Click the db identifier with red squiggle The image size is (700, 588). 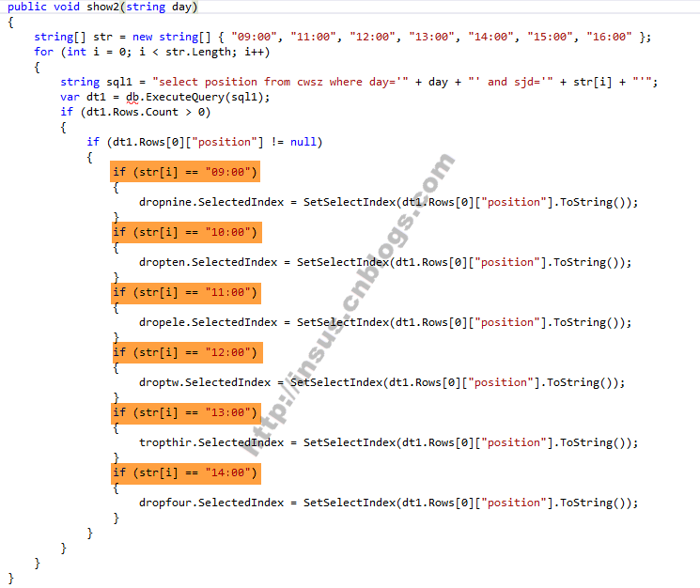pyautogui.click(x=132, y=98)
